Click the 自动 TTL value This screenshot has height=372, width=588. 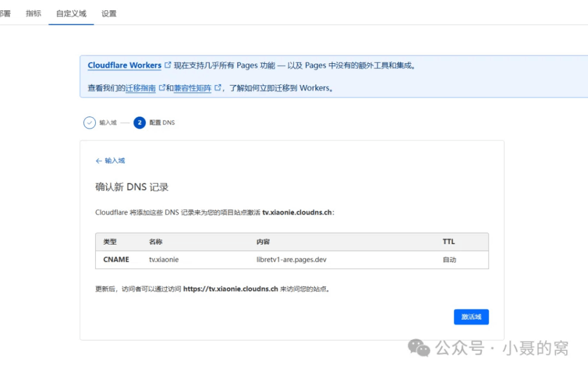449,259
